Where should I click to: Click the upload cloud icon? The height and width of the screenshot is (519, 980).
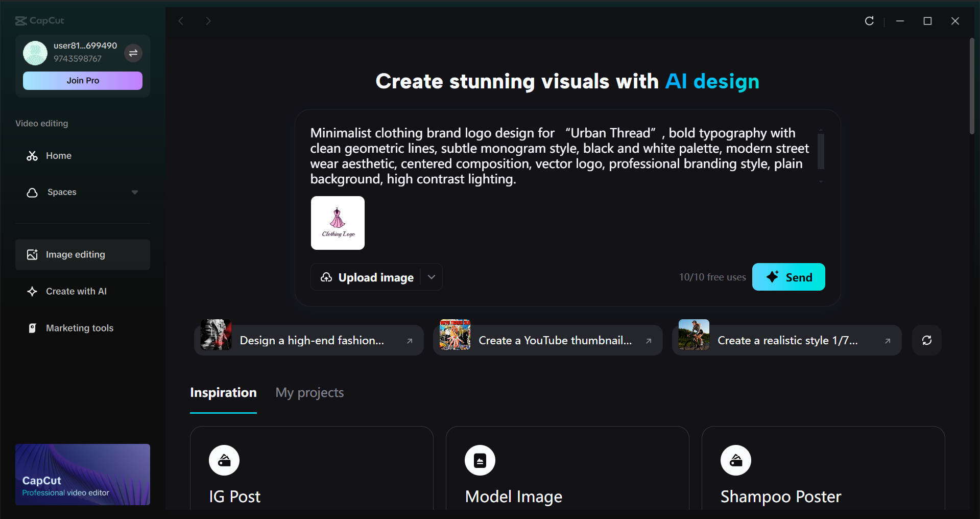[x=326, y=277]
